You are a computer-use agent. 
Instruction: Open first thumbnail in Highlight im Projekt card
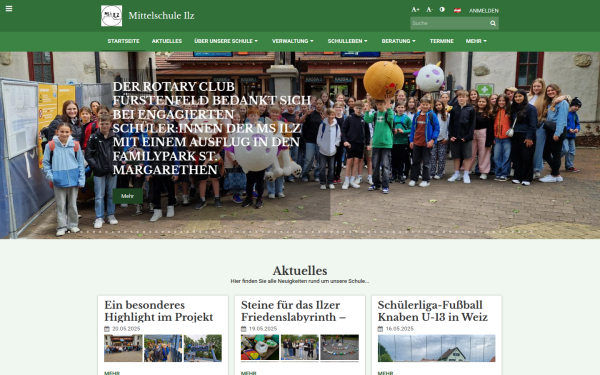click(123, 348)
